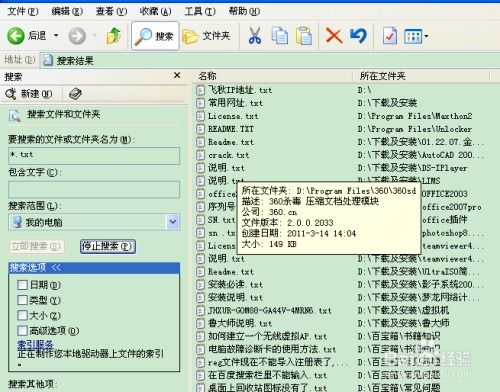Click the red Delete X icon
Screen dimensions: 500x392
(334, 36)
